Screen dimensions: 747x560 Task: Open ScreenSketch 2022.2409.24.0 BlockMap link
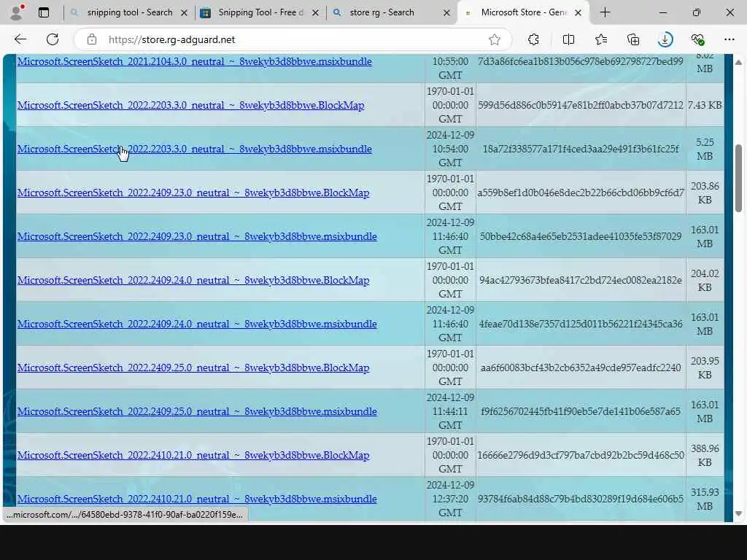click(193, 281)
